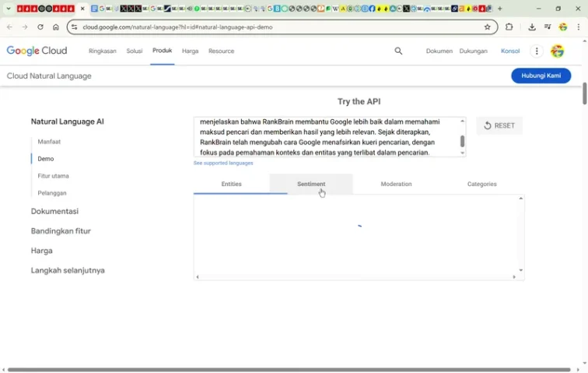588x373 pixels.
Task: Click results panel scroll left arrow
Action: click(x=198, y=277)
